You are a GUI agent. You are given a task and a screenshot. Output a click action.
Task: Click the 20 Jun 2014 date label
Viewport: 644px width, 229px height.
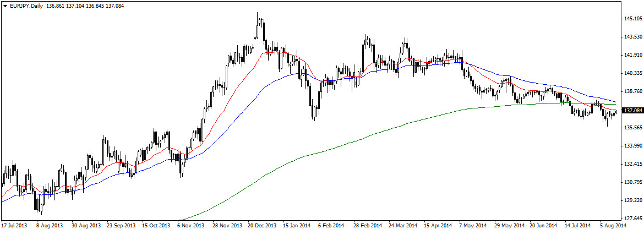tap(544, 225)
